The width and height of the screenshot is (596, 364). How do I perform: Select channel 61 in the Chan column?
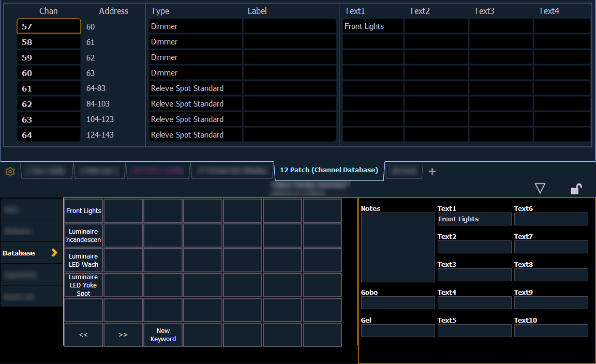(x=49, y=88)
